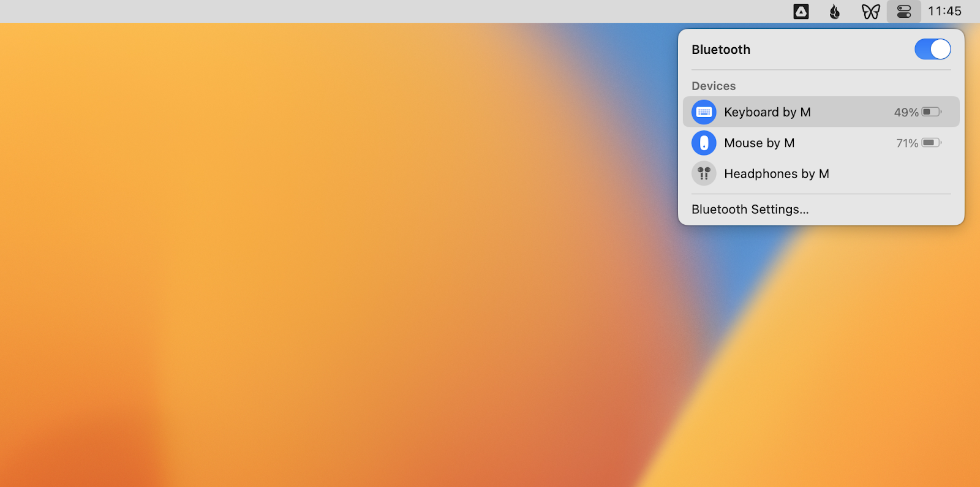Click the butterfly icon in the menu bar
This screenshot has height=487, width=980.
pyautogui.click(x=870, y=11)
